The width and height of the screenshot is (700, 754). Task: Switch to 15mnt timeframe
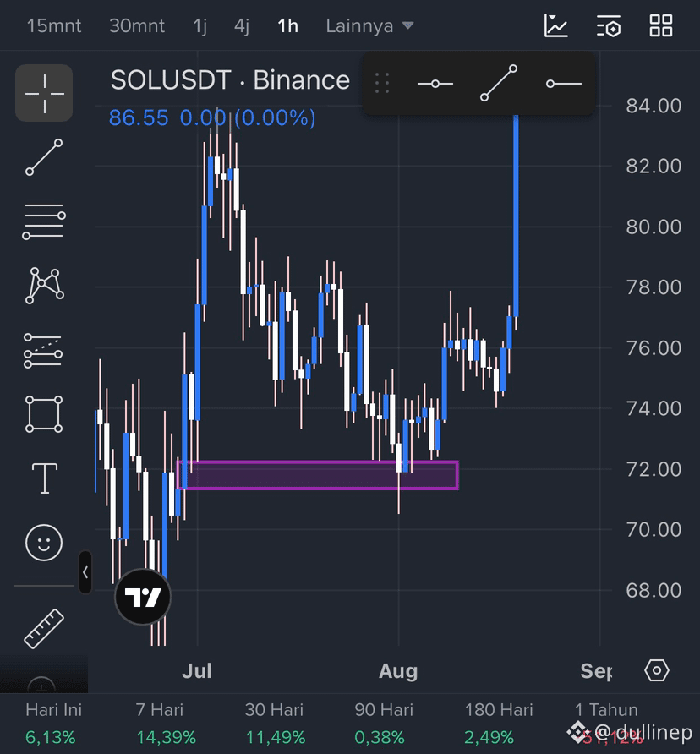[x=54, y=25]
